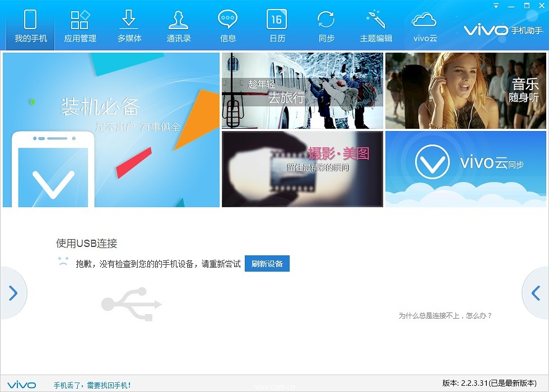Open vivo云同步 cloud sync banner
The width and height of the screenshot is (549, 392).
[466, 169]
